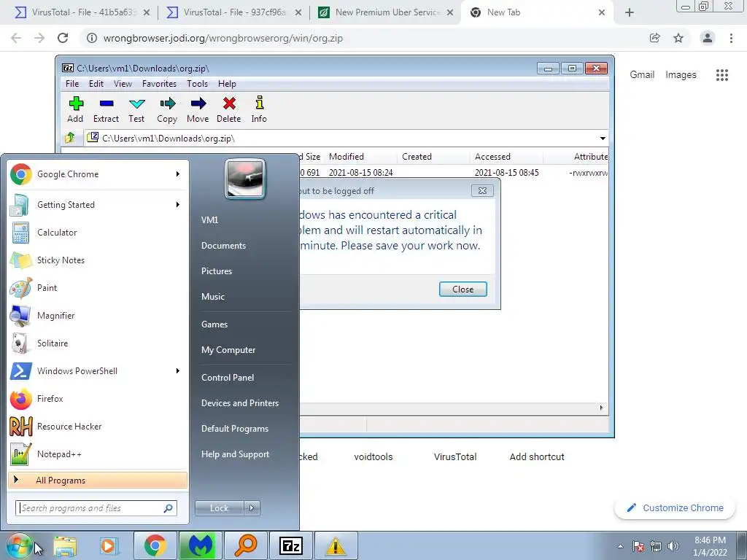
Task: Click the Customize Chrome button
Action: tap(675, 508)
